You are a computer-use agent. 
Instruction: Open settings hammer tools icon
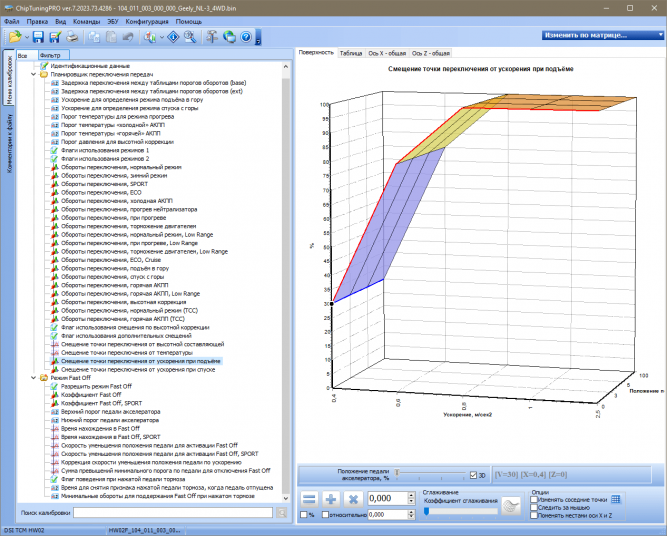[212, 37]
